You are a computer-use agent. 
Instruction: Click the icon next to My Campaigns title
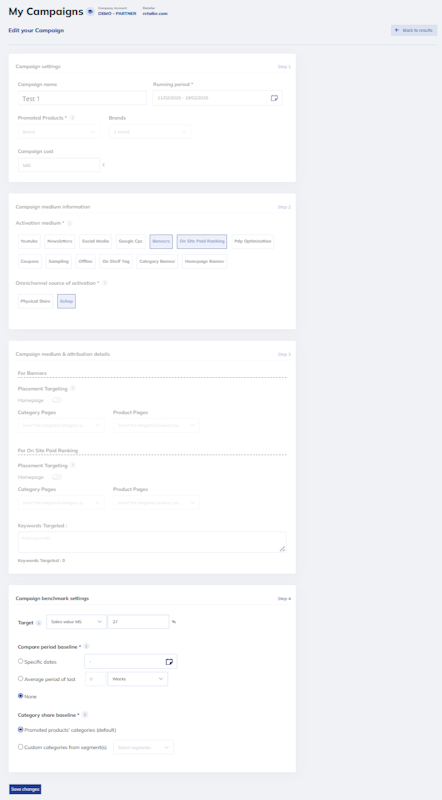click(x=90, y=12)
